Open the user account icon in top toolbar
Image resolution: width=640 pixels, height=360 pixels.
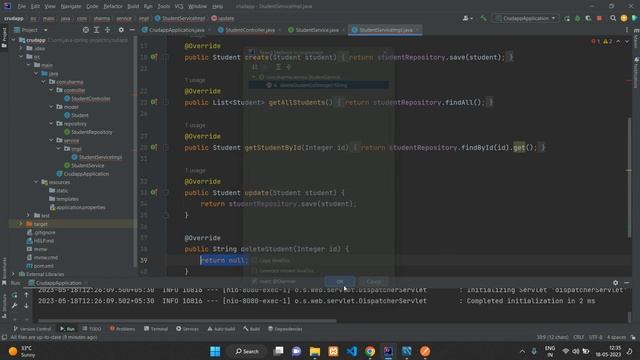pyautogui.click(x=467, y=18)
